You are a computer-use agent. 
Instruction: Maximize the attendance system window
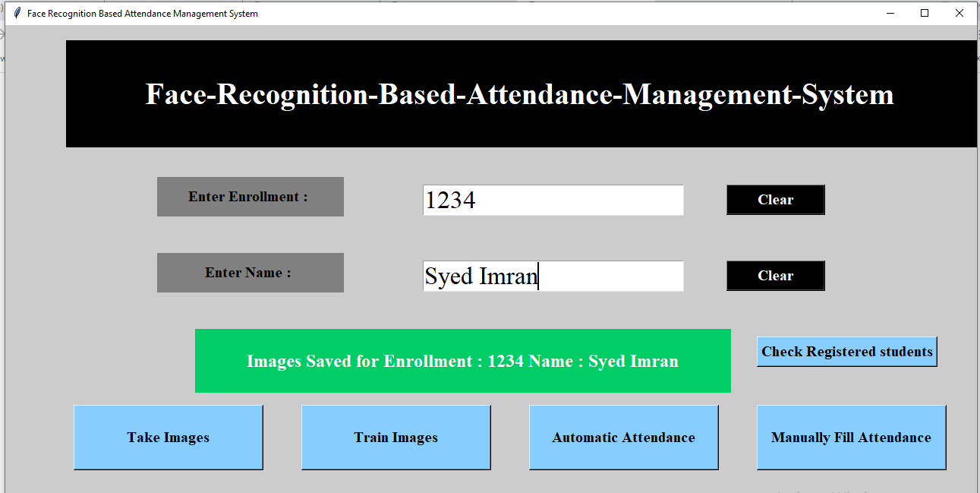click(924, 13)
